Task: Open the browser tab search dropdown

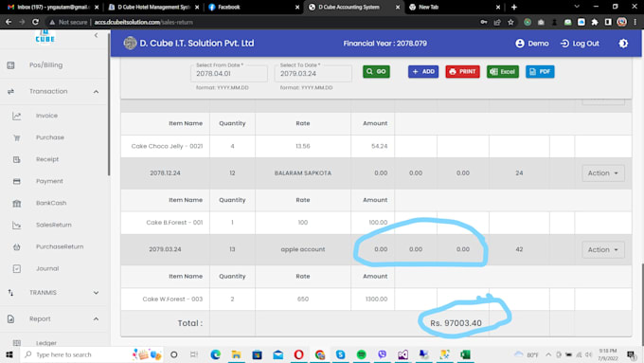Action: [577, 7]
